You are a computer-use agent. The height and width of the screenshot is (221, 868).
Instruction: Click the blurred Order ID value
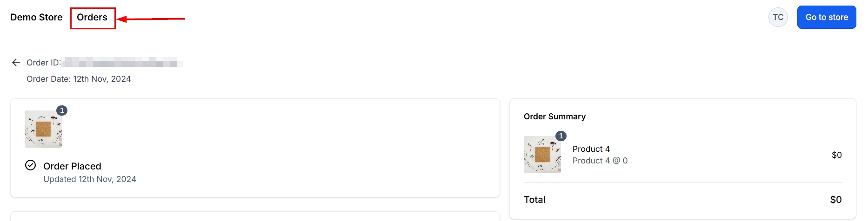pyautogui.click(x=122, y=63)
